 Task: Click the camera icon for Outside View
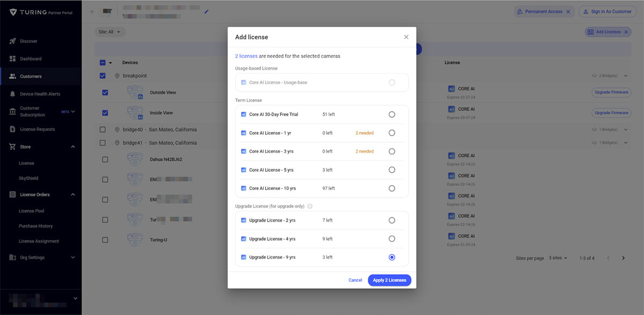(x=135, y=92)
